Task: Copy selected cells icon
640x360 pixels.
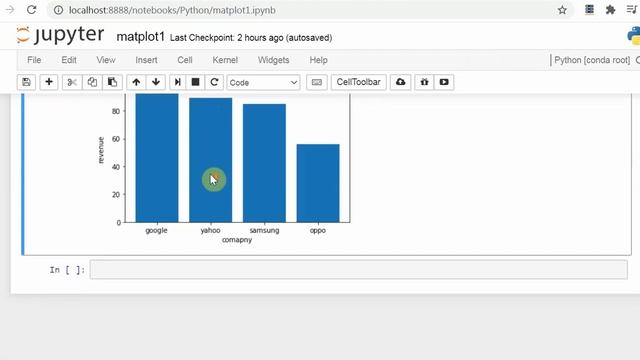Action: (92, 82)
